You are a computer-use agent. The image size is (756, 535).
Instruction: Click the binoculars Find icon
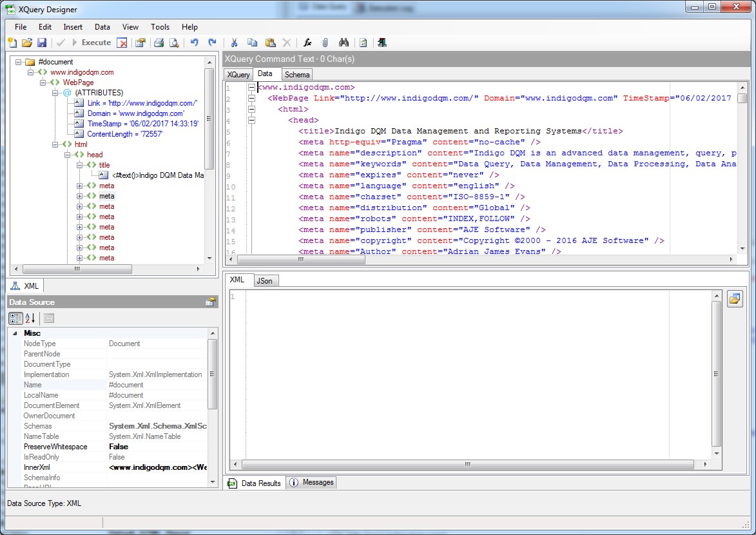[344, 43]
